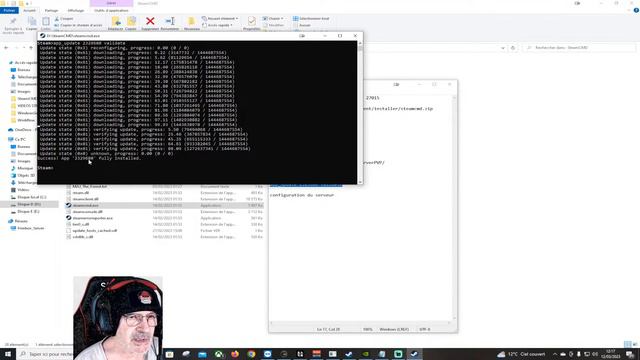Click Explorer back arrow
Viewport: 640px width, 360px height.
click(x=6, y=48)
